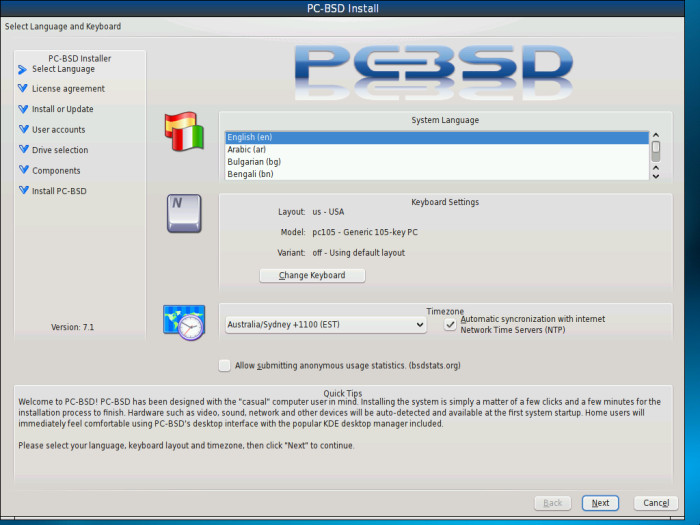The width and height of the screenshot is (700, 525).
Task: Enable anonymous usage statistics checkbox
Action: pos(224,365)
